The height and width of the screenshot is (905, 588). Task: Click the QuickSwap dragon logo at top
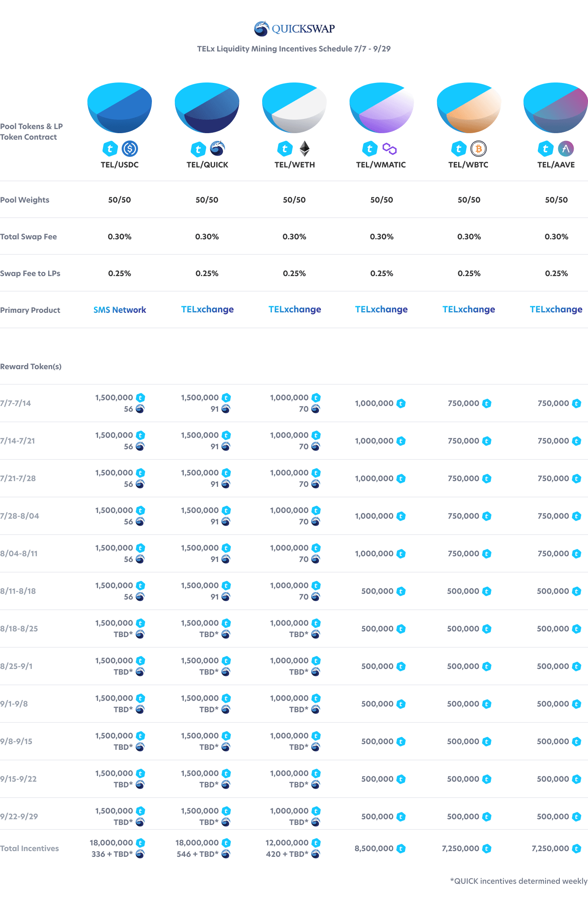(x=262, y=29)
